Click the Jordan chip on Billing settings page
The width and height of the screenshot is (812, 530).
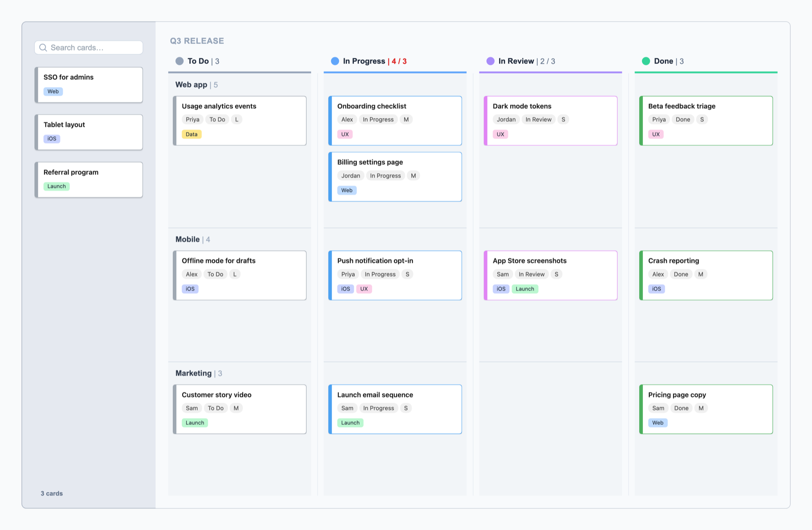coord(351,176)
